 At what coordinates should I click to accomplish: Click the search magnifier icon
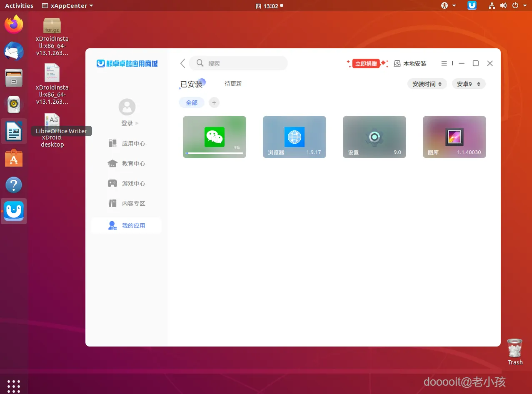click(200, 63)
